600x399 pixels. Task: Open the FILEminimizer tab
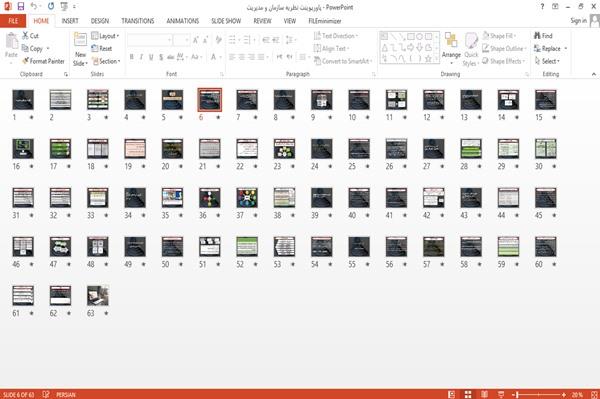coord(325,21)
